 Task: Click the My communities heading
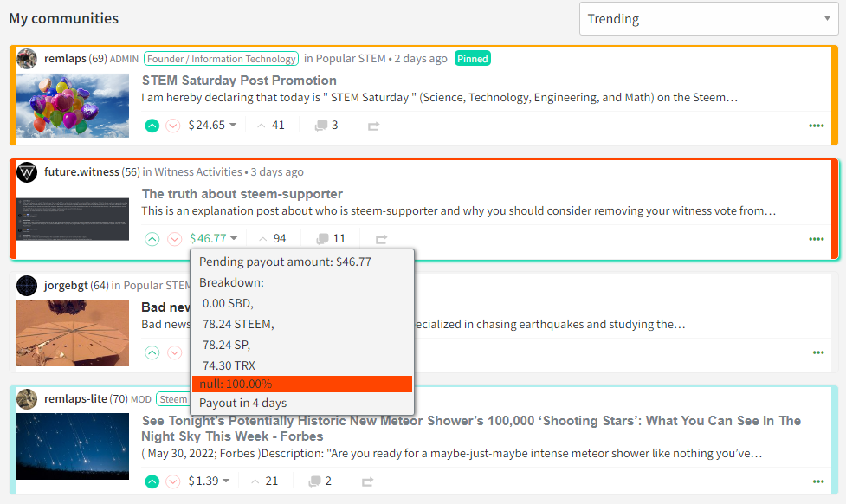[64, 18]
